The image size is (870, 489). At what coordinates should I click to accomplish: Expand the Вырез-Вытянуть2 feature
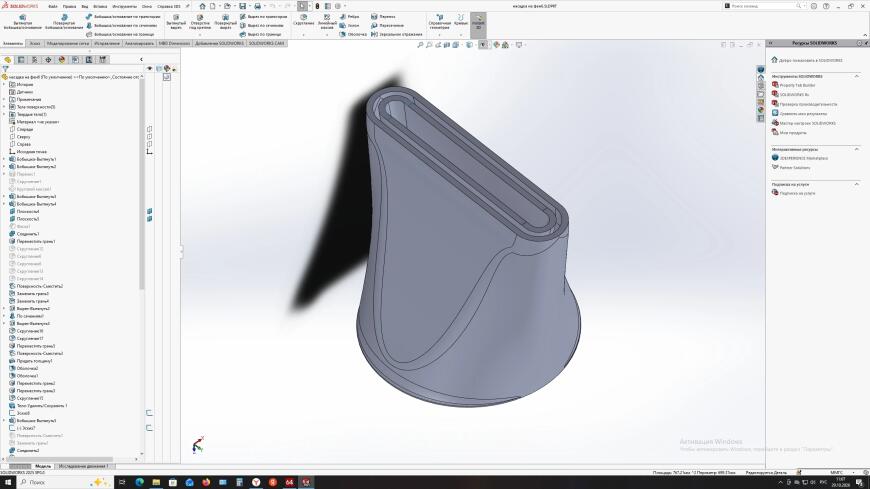pos(4,309)
